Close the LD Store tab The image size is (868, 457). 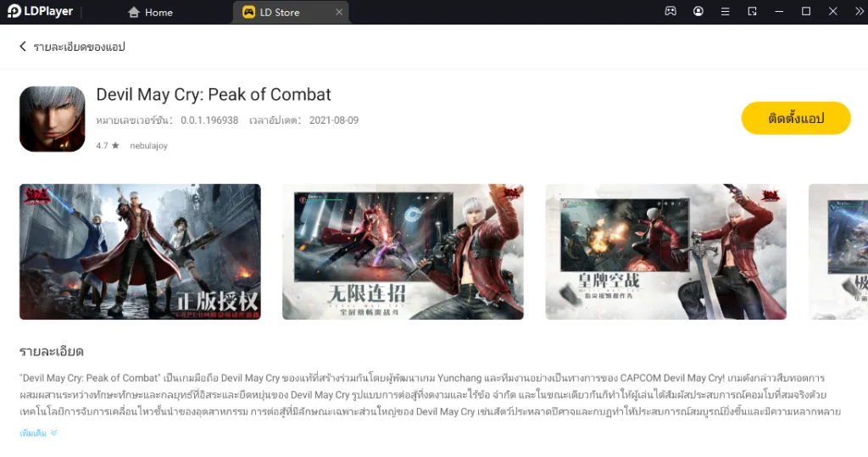[x=339, y=12]
